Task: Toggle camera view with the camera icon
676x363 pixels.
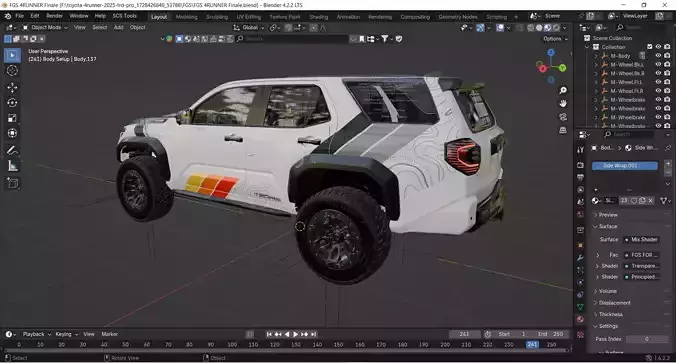Action: pyautogui.click(x=563, y=117)
